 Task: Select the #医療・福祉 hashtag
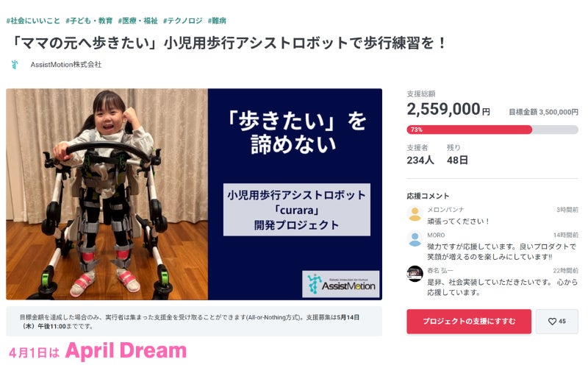point(137,21)
